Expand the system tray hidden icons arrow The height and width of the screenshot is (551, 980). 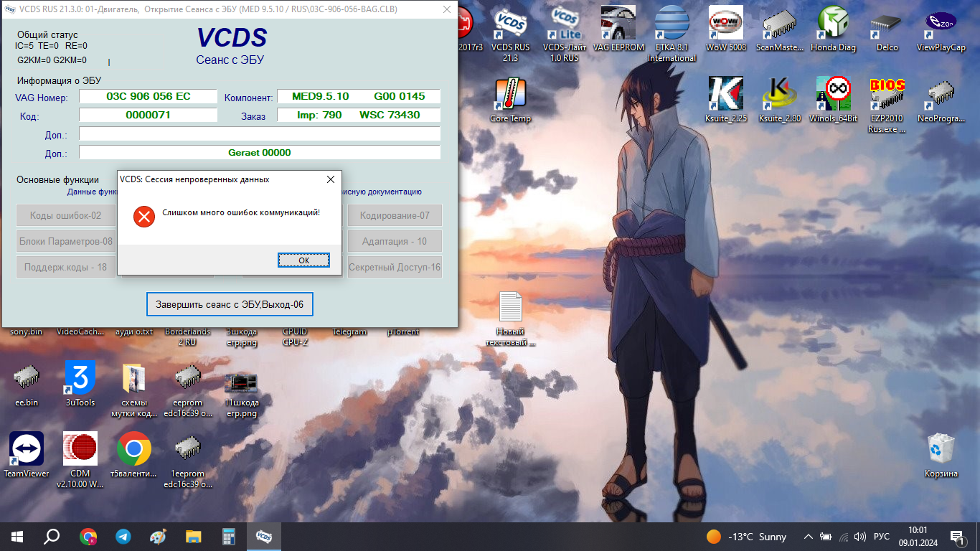click(808, 536)
